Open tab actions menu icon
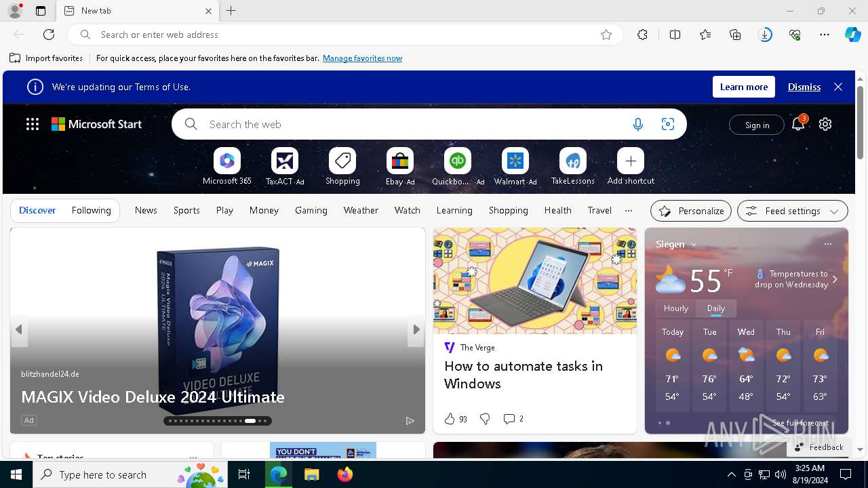Screen dimensions: 868x488 [41, 11]
